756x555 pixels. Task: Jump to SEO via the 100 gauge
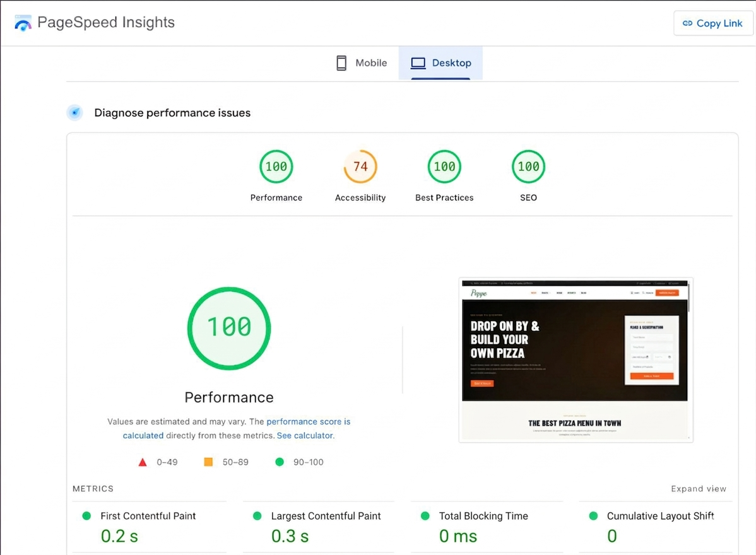tap(528, 166)
